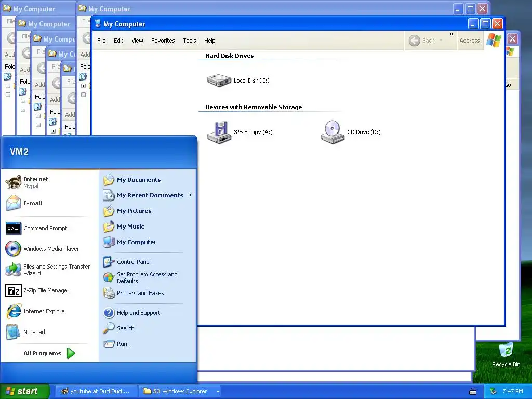Open Set Program Access and Defaults
The image size is (532, 399).
click(x=147, y=277)
